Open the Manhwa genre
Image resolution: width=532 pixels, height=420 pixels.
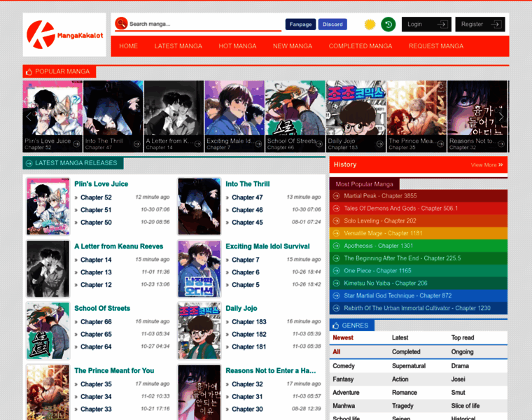pos(344,406)
